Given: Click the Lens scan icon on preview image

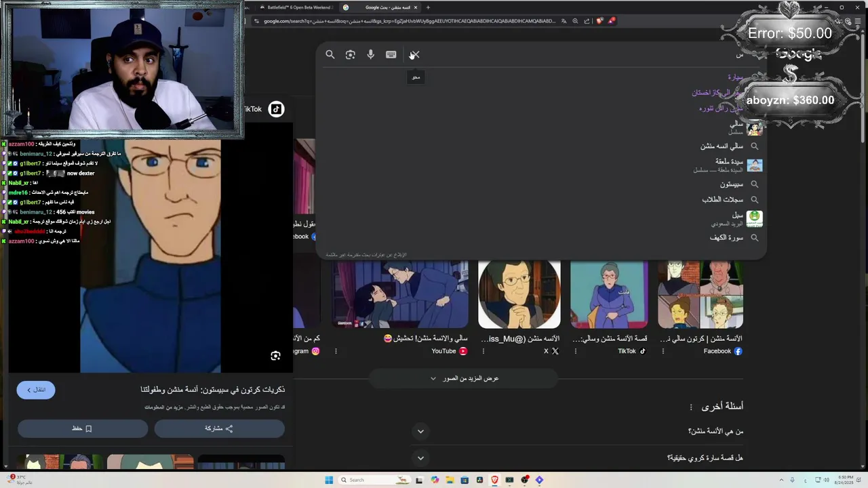Looking at the screenshot, I should 275,356.
